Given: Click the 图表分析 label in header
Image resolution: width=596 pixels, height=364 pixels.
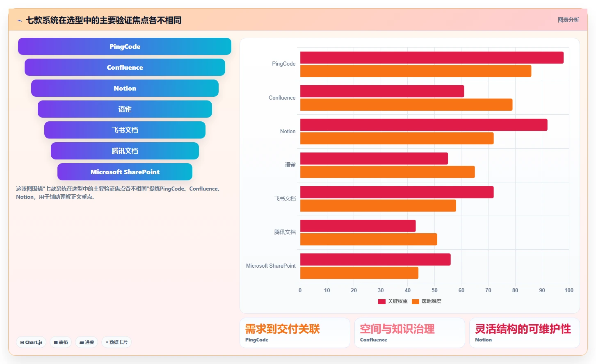Looking at the screenshot, I should (568, 20).
